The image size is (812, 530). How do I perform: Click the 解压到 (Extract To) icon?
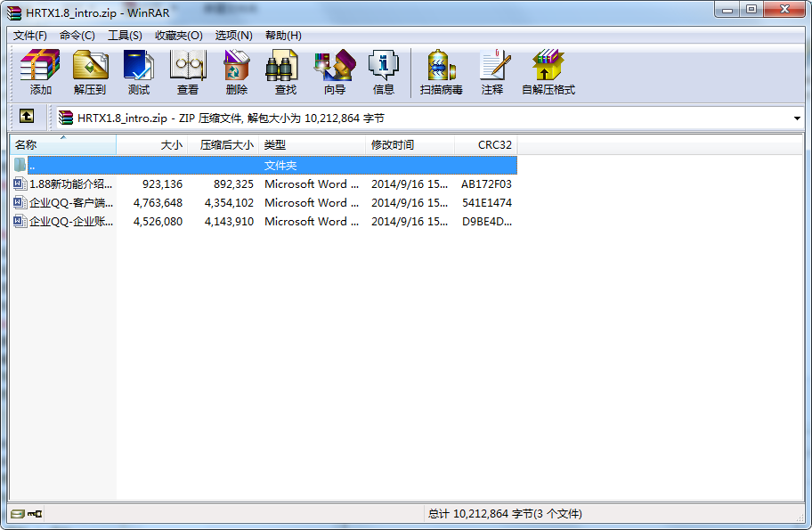90,72
